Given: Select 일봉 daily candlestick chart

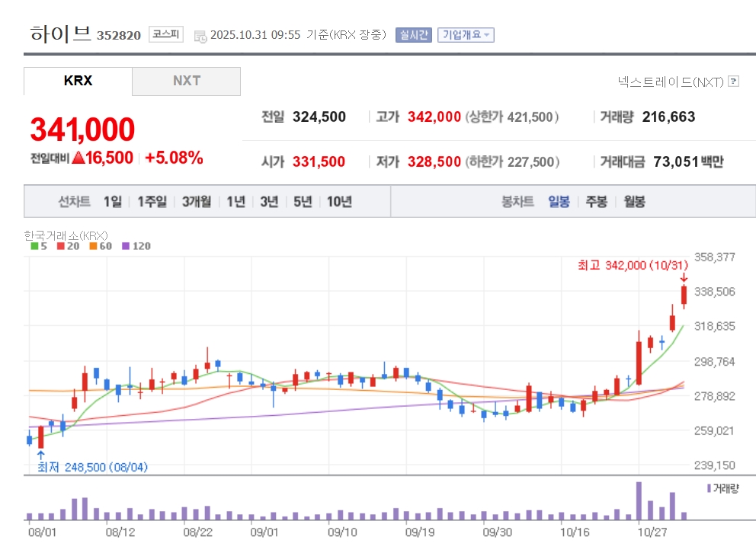Looking at the screenshot, I should 559,202.
